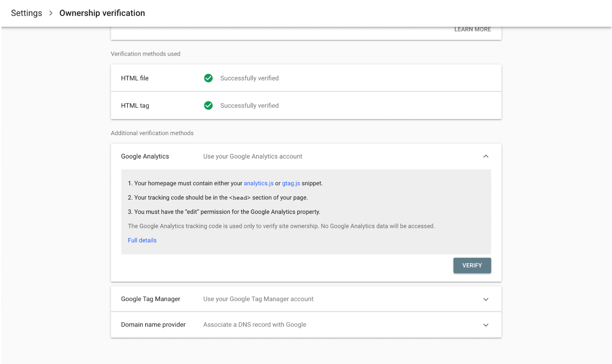Open the gtag.js link
The width and height of the screenshot is (612, 364).
(x=291, y=183)
